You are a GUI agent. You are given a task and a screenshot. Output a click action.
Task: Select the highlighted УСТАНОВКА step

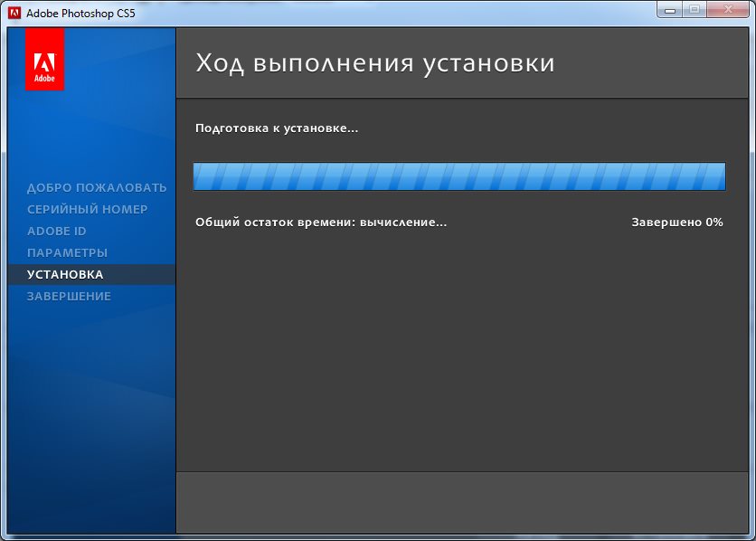point(65,275)
